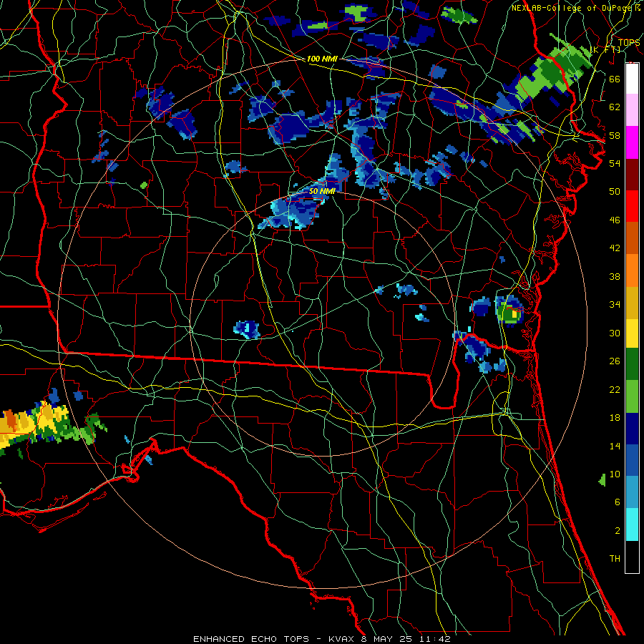The image size is (644, 644).
Task: Click the orange and yellow storm cluster at the left edge
Action: [32, 425]
